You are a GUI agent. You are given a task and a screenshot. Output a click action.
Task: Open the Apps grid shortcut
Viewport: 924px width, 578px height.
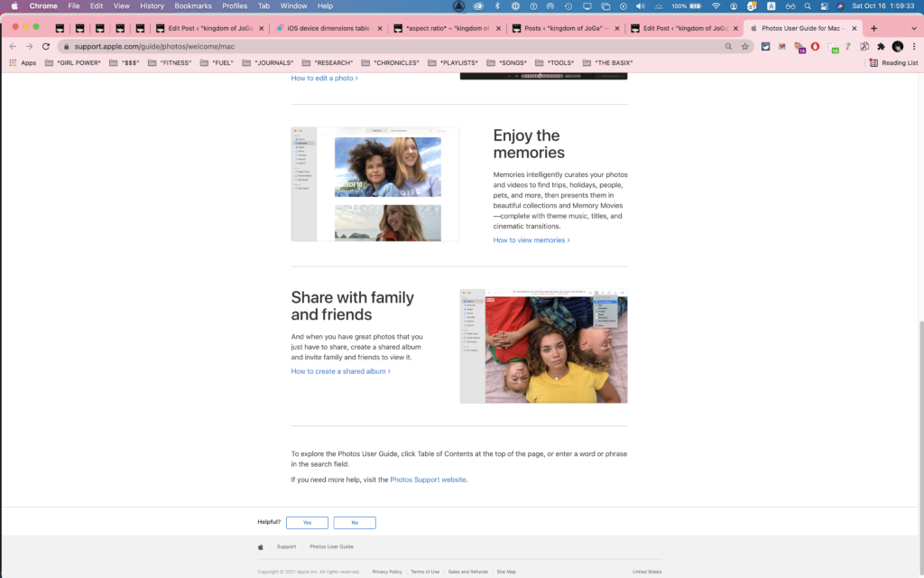pyautogui.click(x=23, y=62)
